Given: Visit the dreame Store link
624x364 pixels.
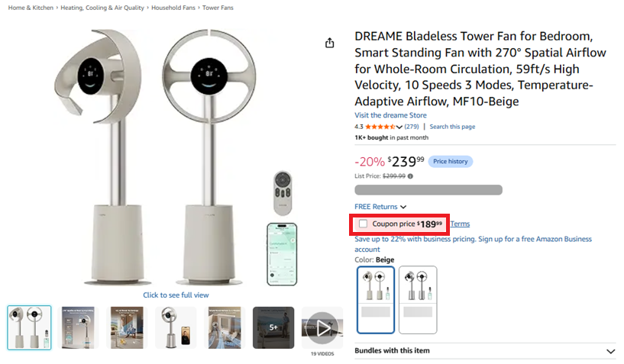Looking at the screenshot, I should 390,115.
